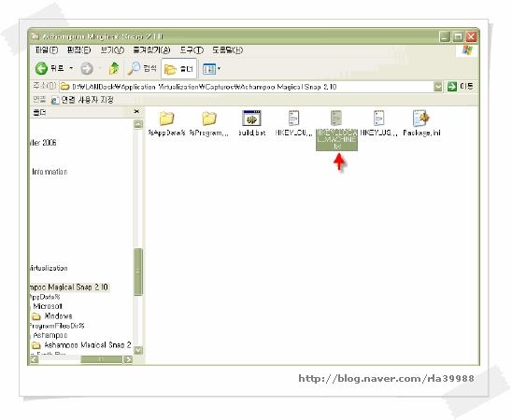This screenshot has height=420, width=512.
Task: Select the AppData% tree item
Action: tap(45, 297)
